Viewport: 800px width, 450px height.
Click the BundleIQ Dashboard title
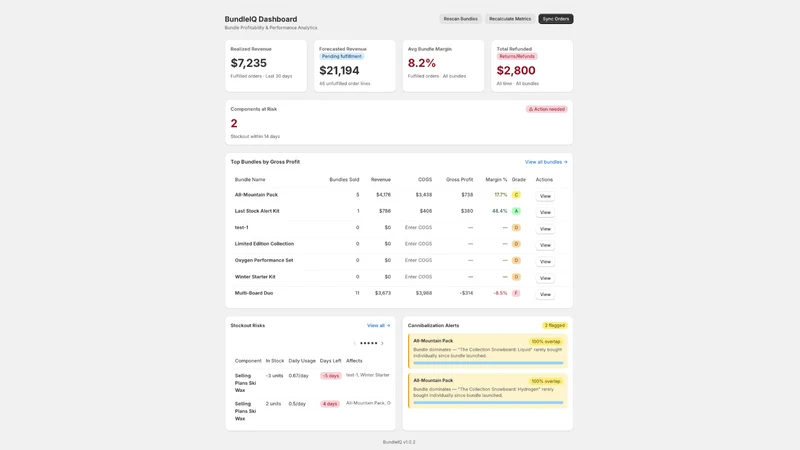click(x=261, y=19)
